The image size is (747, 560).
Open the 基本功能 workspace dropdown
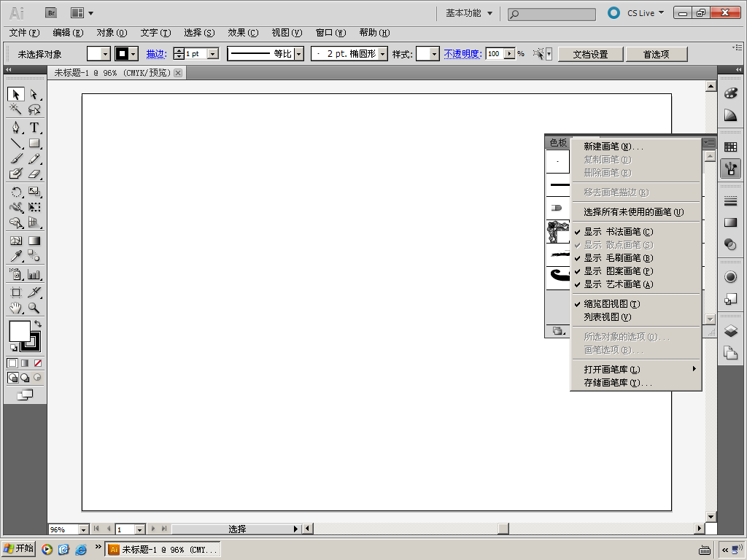[469, 13]
